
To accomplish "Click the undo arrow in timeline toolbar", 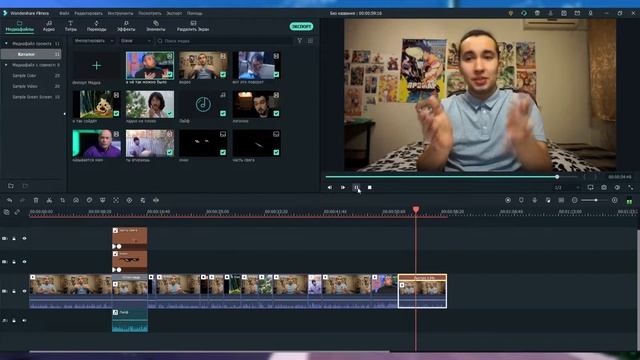I will (9, 200).
